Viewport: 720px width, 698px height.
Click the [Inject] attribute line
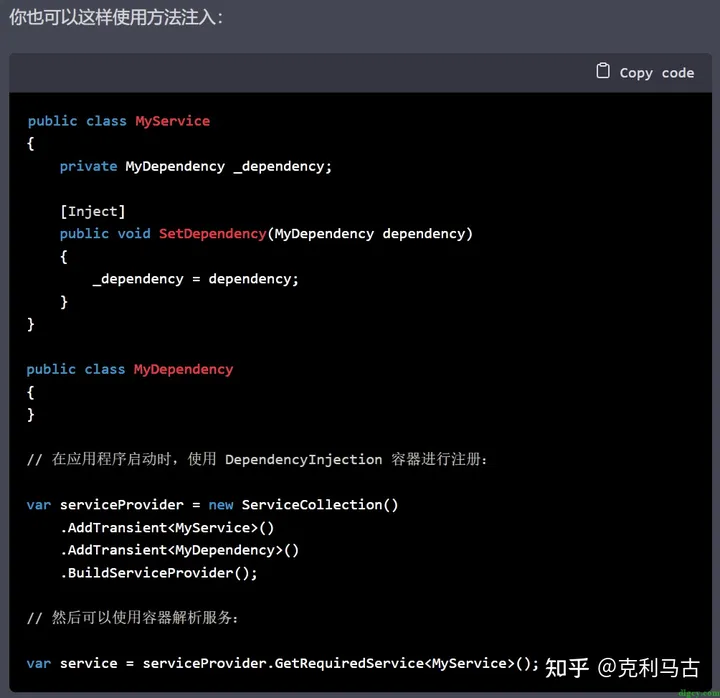[92, 211]
